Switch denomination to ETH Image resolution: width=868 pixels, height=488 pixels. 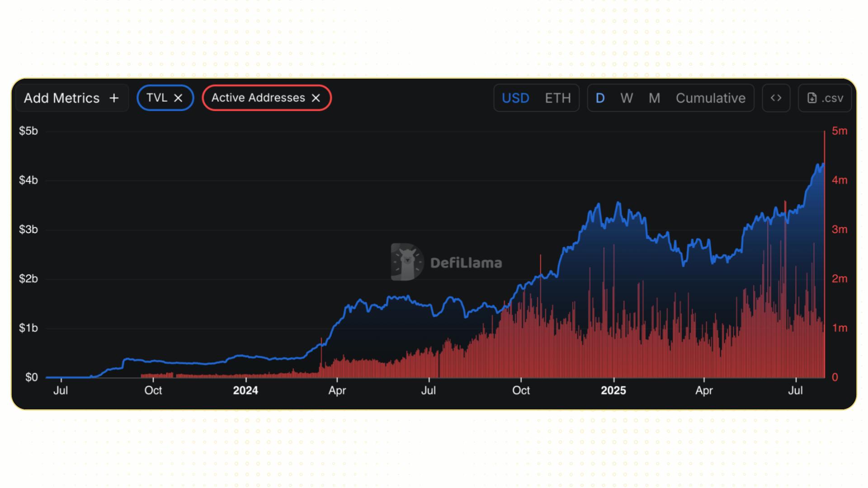[x=558, y=98]
